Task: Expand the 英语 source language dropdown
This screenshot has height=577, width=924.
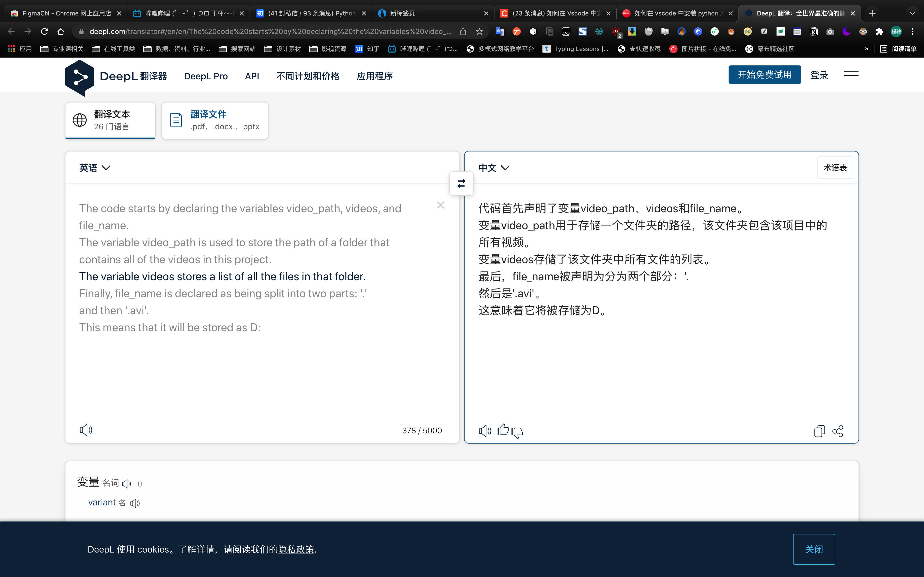Action: click(95, 168)
